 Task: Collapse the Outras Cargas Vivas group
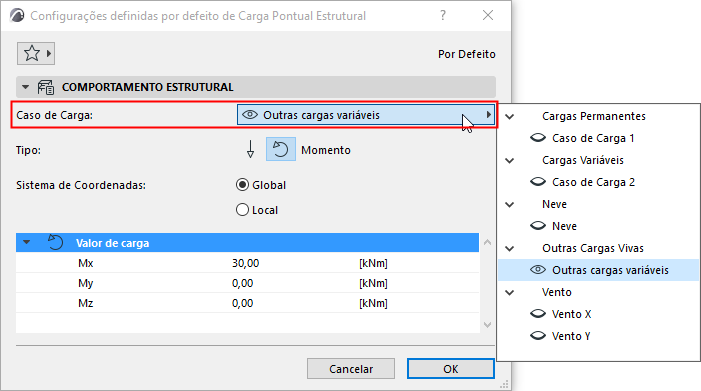(x=510, y=248)
